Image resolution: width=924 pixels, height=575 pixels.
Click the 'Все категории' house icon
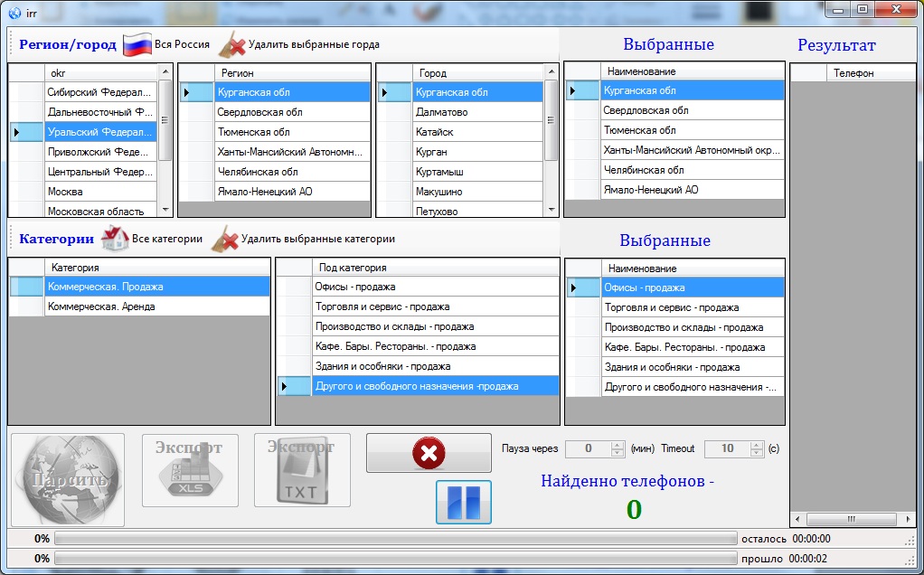[115, 239]
